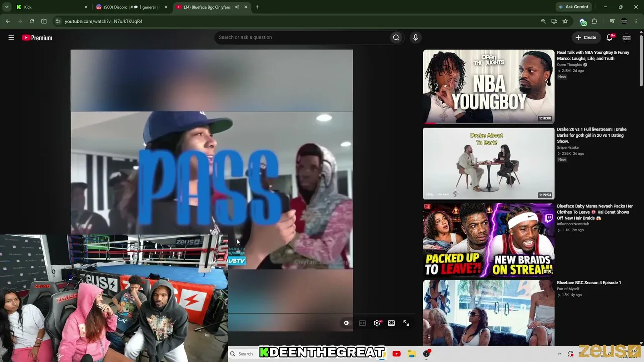Viewport: 644px width, 362px height.
Task: Focus the YouTube search box
Action: [302, 37]
